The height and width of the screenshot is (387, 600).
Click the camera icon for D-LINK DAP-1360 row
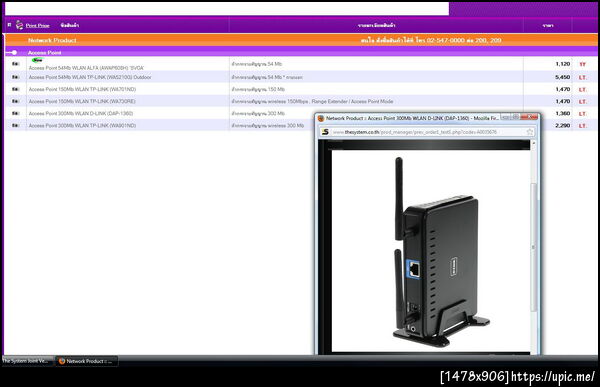[15, 113]
